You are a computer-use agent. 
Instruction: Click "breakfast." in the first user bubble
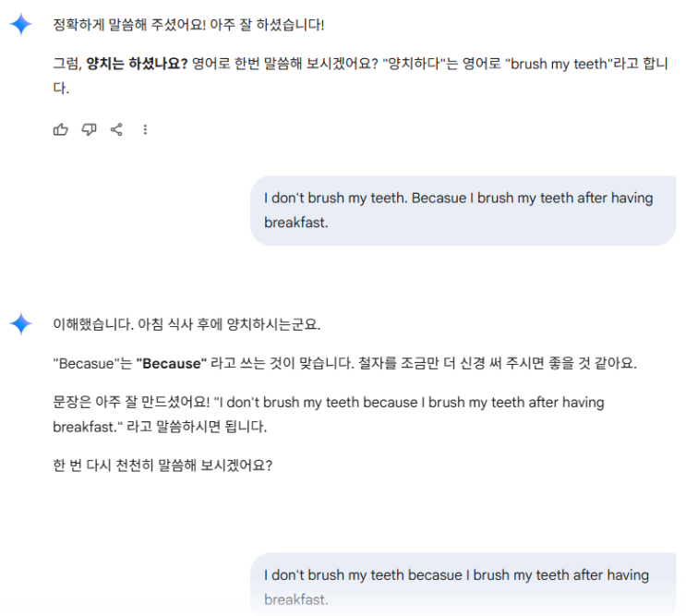pyautogui.click(x=295, y=223)
